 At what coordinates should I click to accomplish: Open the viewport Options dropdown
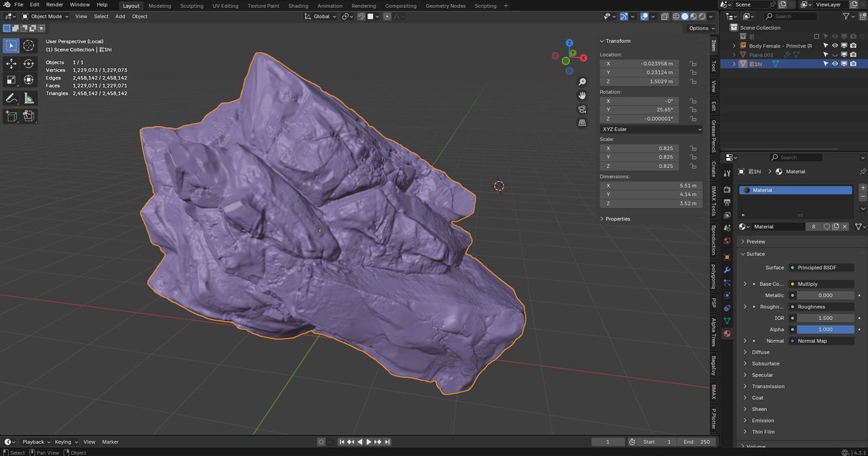pyautogui.click(x=701, y=28)
